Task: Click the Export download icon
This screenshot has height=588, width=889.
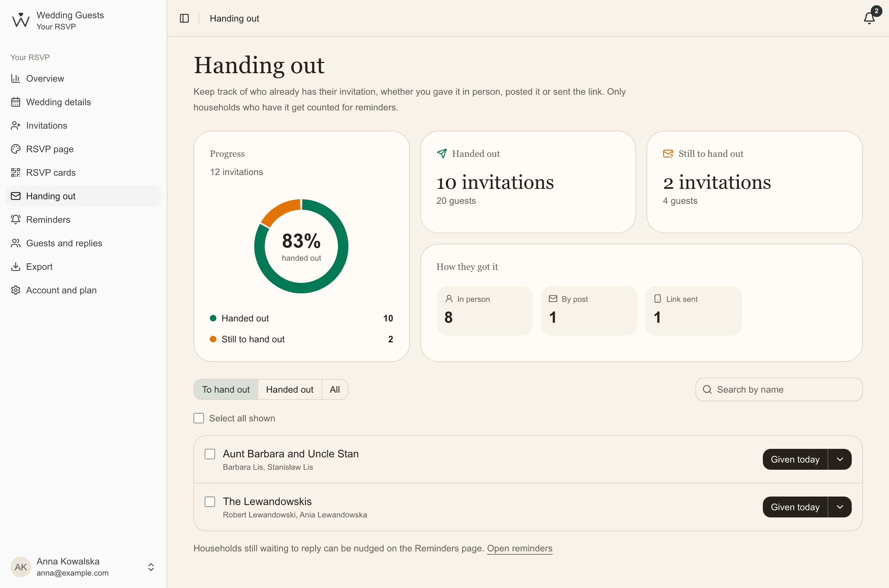Action: [x=15, y=267]
